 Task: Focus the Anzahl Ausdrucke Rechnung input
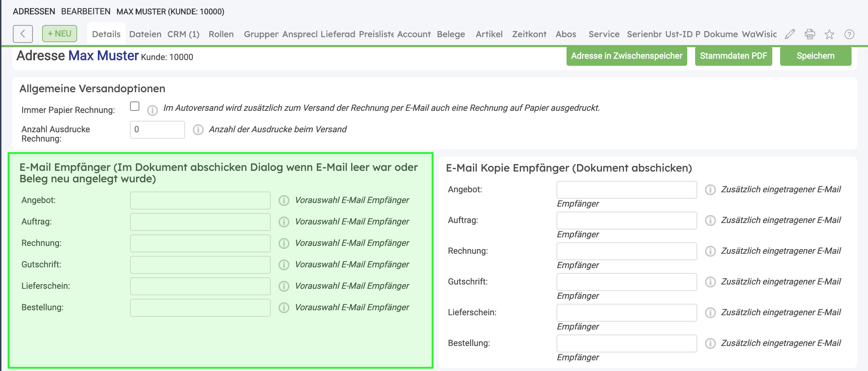[157, 130]
